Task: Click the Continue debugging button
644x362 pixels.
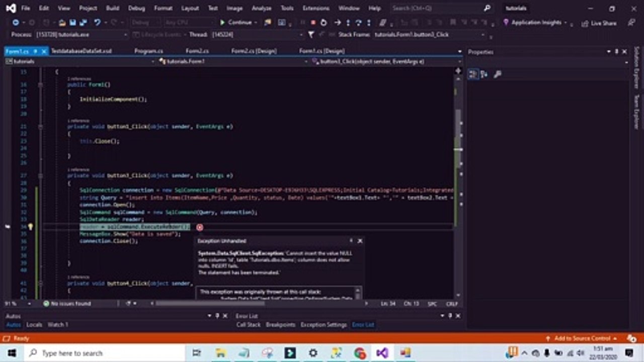Action: (x=235, y=23)
